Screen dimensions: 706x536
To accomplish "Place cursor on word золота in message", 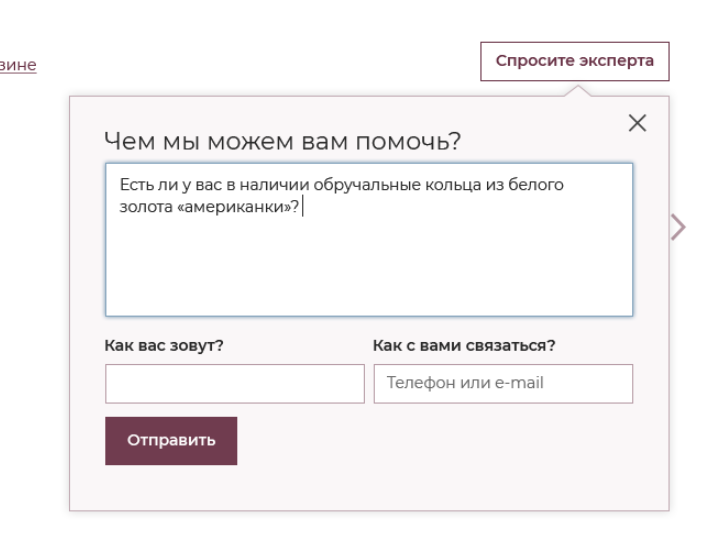I will coord(146,207).
